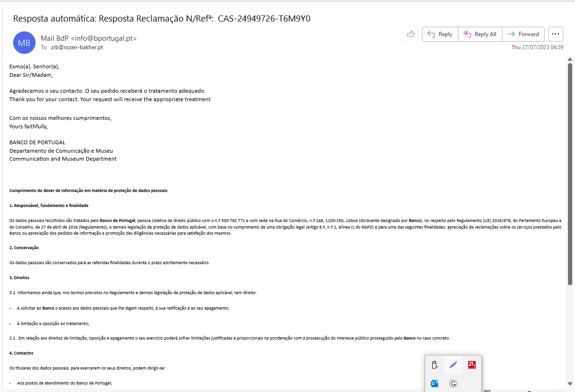Click 'Communication and Museum Department' line
575x392 pixels.
[x=63, y=159]
